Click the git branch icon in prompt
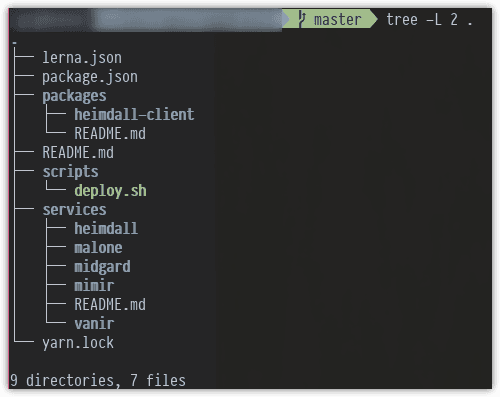500x397 pixels. [302, 19]
